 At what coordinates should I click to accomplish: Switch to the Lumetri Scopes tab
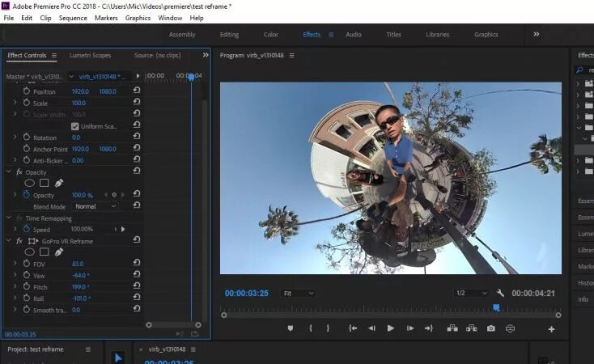coord(90,55)
